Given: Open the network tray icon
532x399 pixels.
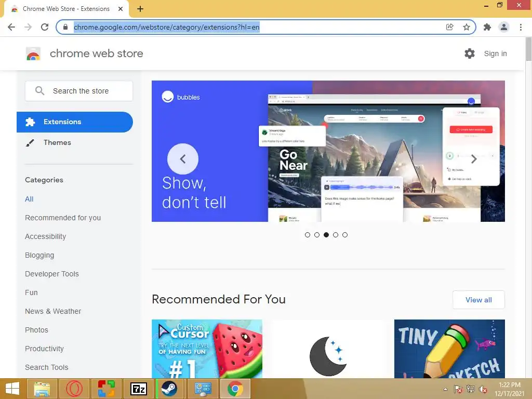Looking at the screenshot, I should point(471,389).
